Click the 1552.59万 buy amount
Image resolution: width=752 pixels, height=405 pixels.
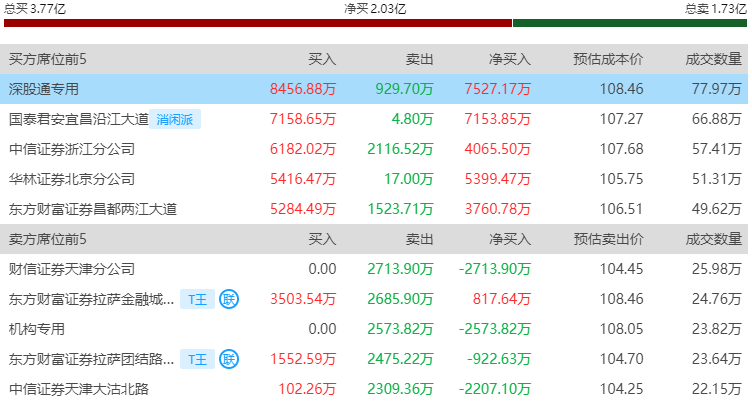click(303, 359)
